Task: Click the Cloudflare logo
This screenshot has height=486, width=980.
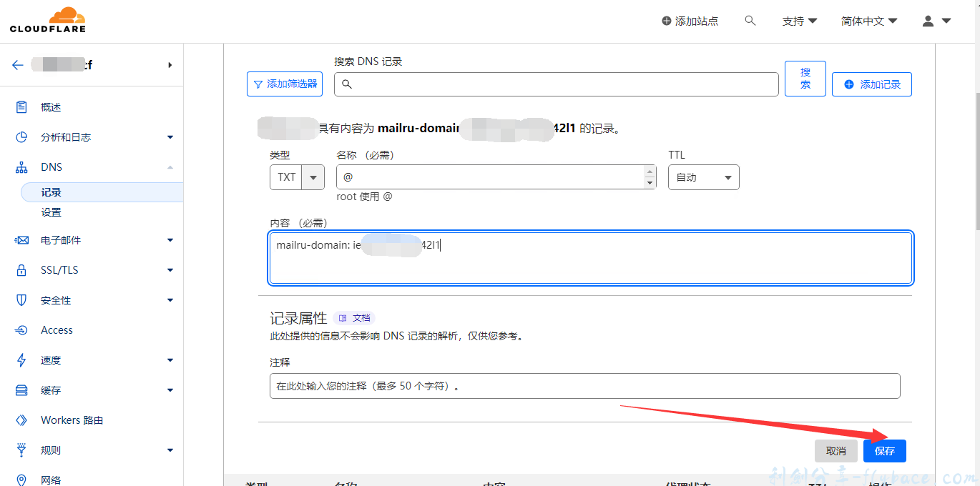Action: 47,19
